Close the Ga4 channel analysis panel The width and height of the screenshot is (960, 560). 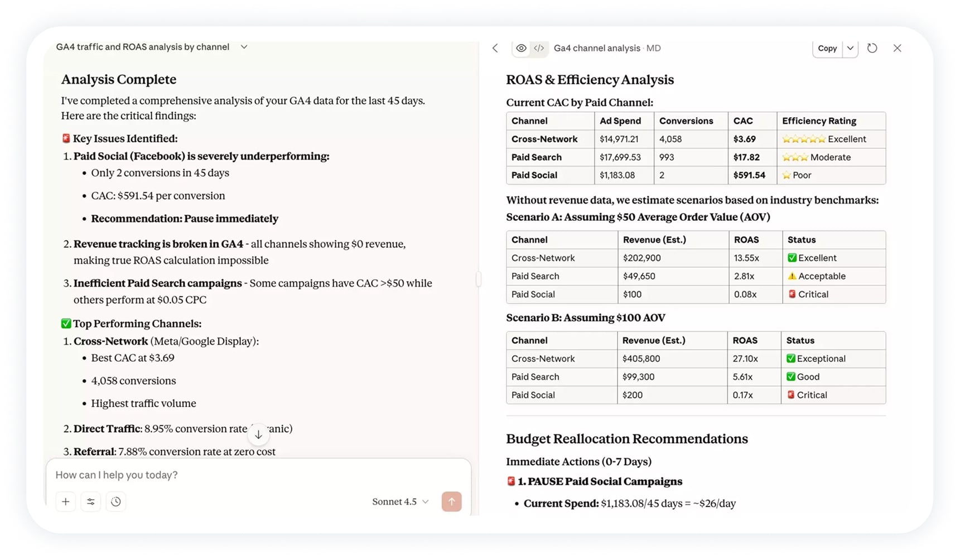pyautogui.click(x=897, y=48)
